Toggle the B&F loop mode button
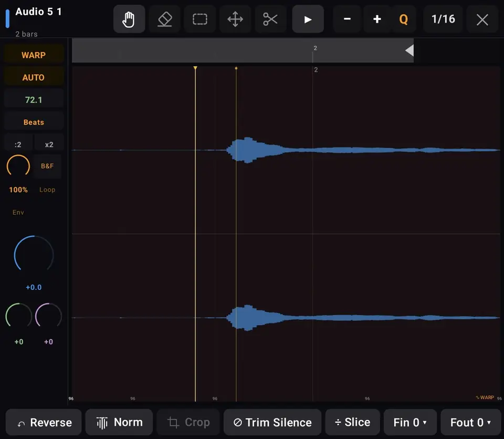Viewport: 504px width, 439px height. (x=47, y=166)
